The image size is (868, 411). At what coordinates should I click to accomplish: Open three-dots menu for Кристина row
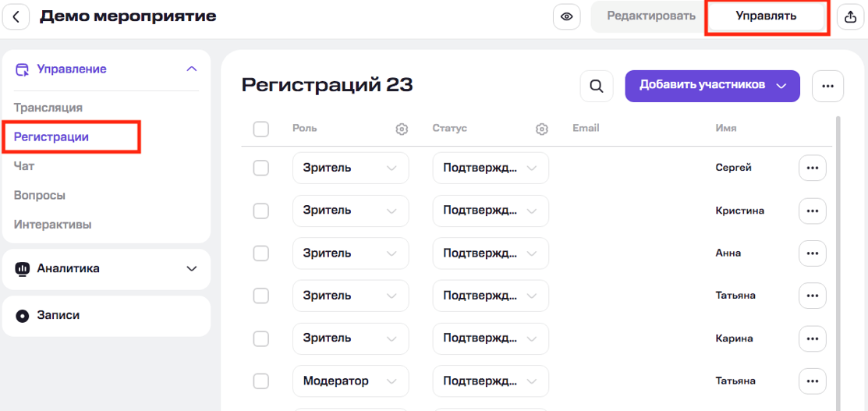[x=812, y=211]
